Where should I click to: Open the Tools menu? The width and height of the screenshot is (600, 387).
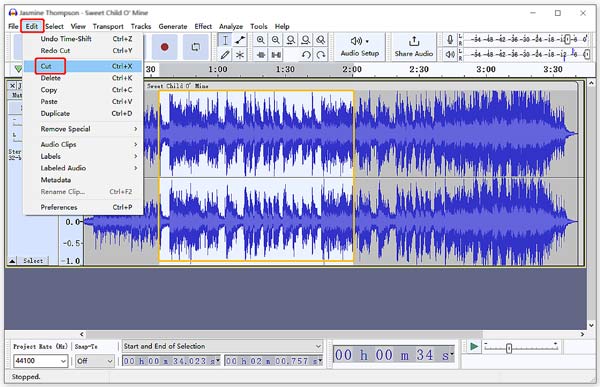(x=259, y=26)
